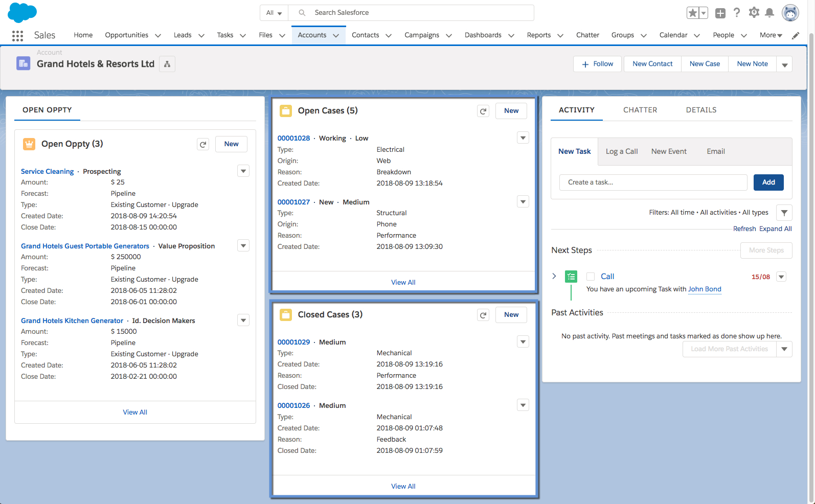Open the notifications bell
Viewport: 815px width, 504px height.
click(x=769, y=13)
